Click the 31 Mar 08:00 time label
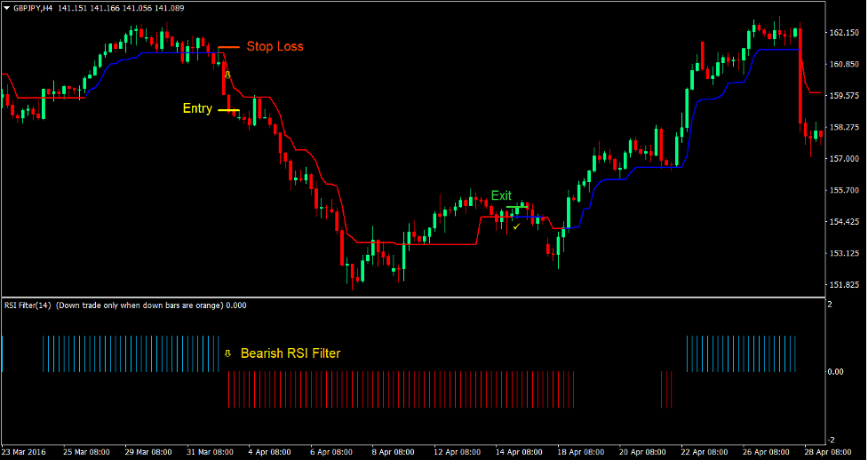Viewport: 868px width, 460px height. click(x=211, y=452)
